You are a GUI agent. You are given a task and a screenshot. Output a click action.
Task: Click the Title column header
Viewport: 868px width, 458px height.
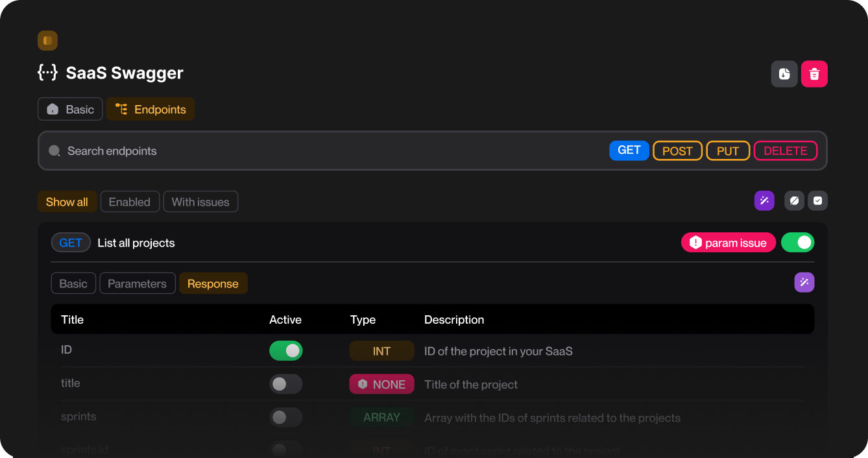pyautogui.click(x=72, y=319)
